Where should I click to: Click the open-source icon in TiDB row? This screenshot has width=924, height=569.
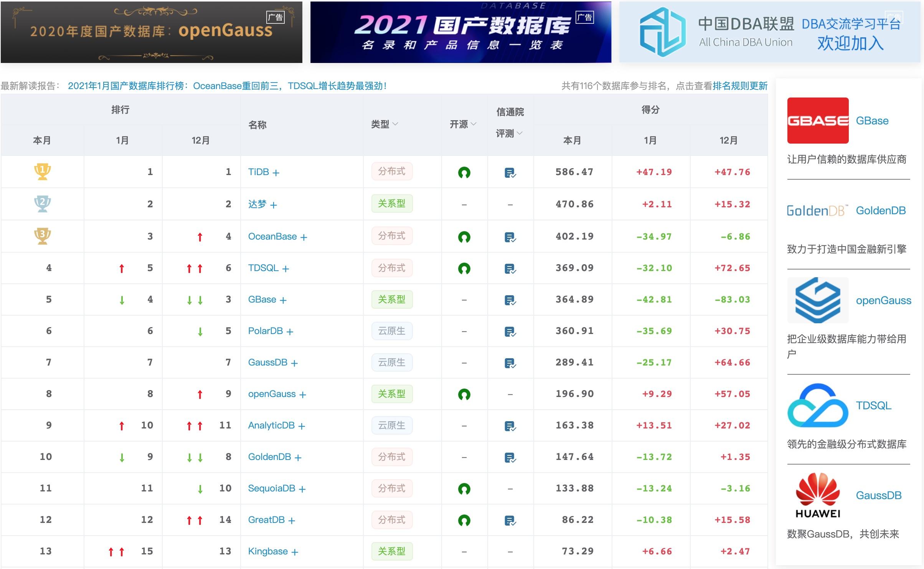click(464, 172)
